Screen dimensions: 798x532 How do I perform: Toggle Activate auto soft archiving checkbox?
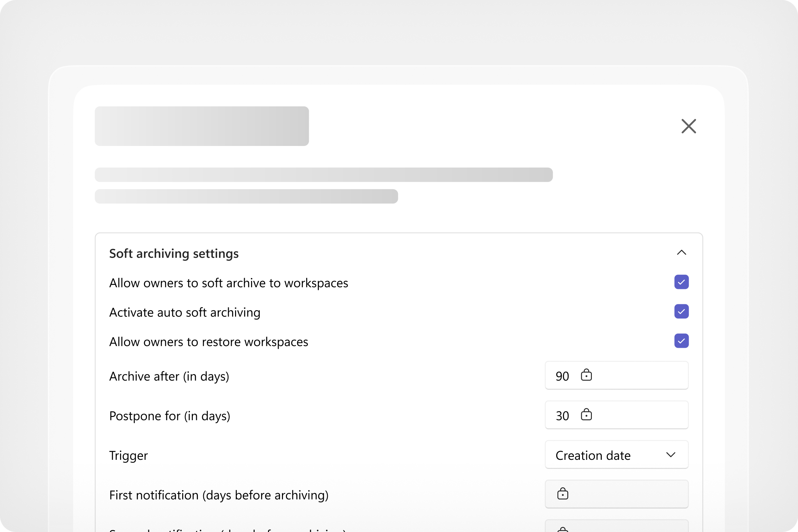click(681, 312)
